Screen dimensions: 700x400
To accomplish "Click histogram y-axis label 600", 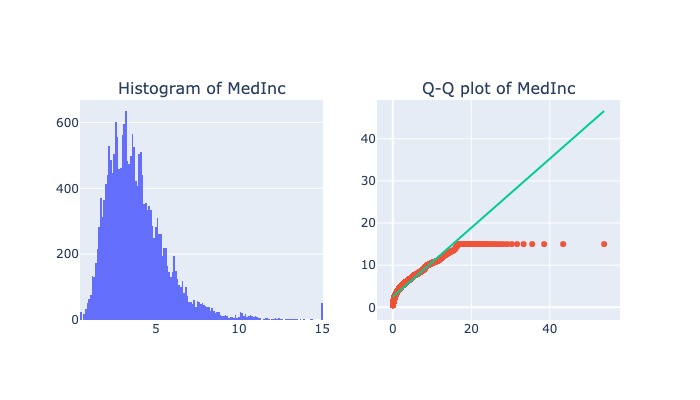I will [67, 122].
